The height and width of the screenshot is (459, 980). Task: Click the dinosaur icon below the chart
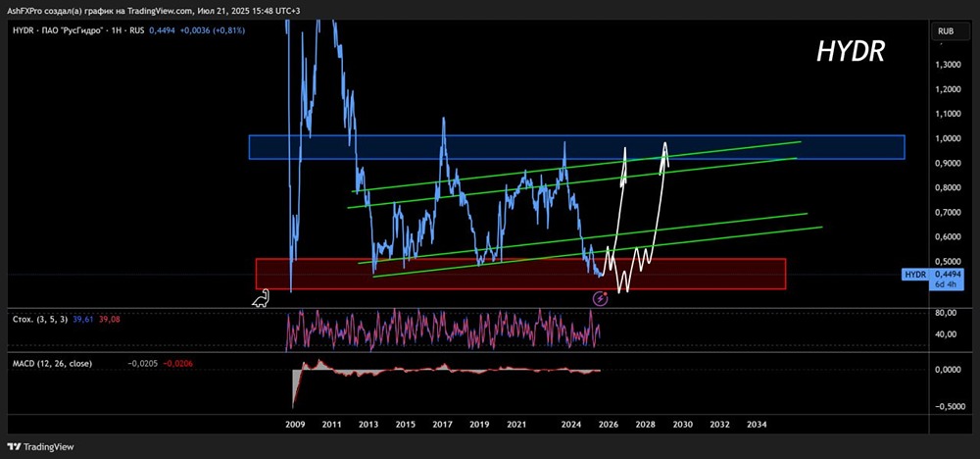(262, 298)
